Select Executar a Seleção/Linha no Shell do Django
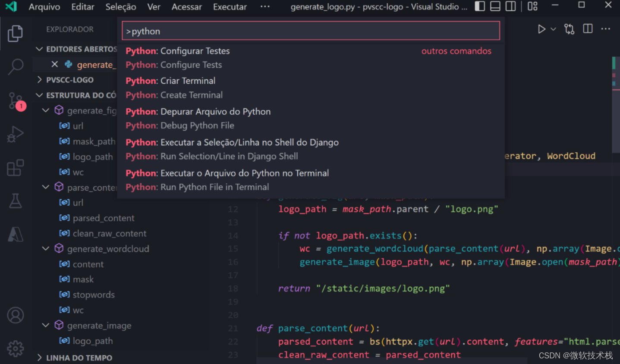The width and height of the screenshot is (620, 364). tap(311, 149)
